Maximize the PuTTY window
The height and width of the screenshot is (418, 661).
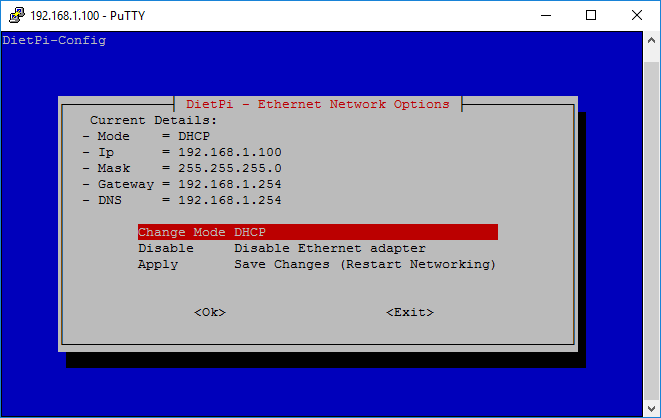click(591, 16)
